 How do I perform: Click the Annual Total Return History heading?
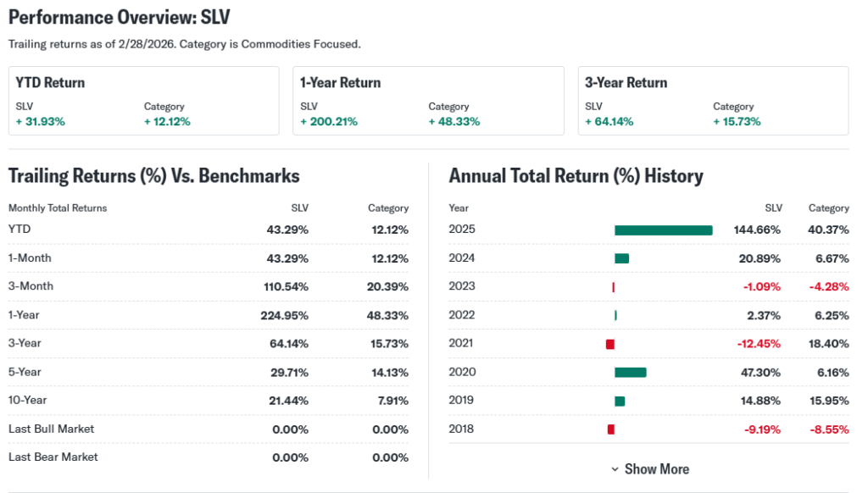click(576, 176)
